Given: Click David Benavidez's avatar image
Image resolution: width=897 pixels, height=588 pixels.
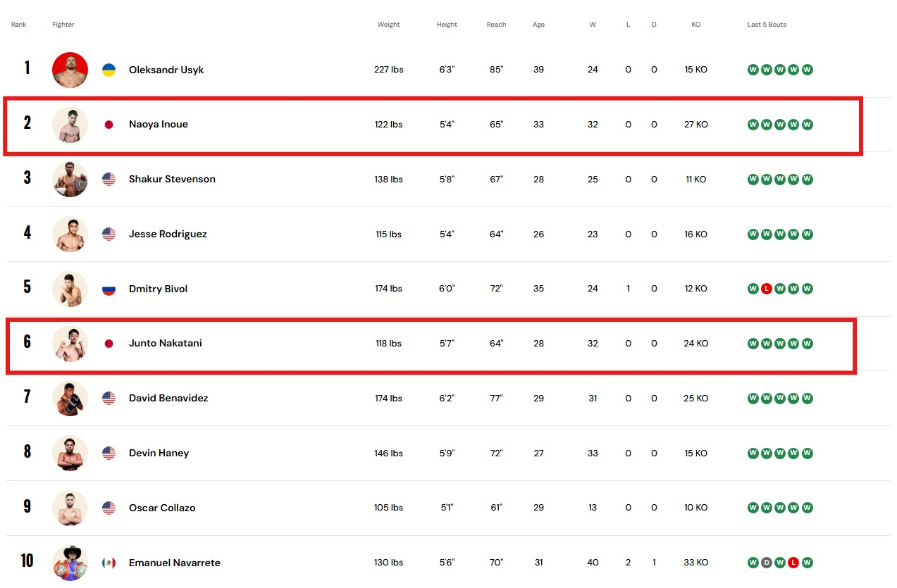Looking at the screenshot, I should (x=70, y=399).
